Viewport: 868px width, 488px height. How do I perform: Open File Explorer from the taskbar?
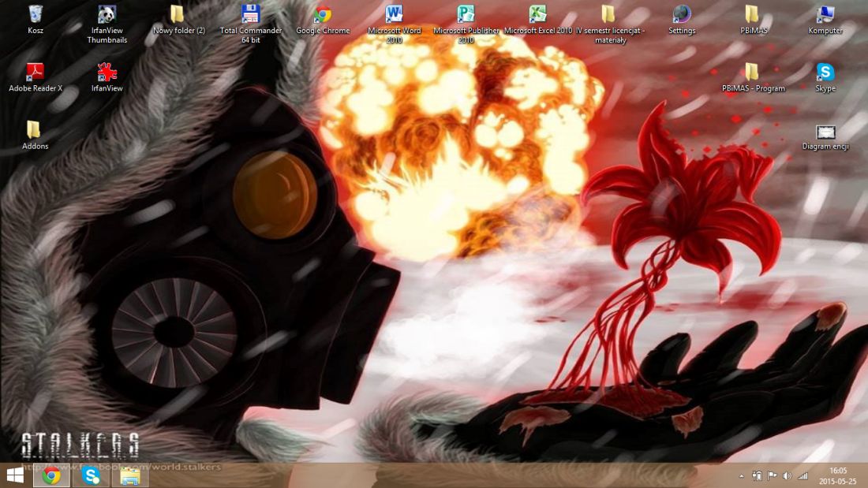pyautogui.click(x=130, y=475)
